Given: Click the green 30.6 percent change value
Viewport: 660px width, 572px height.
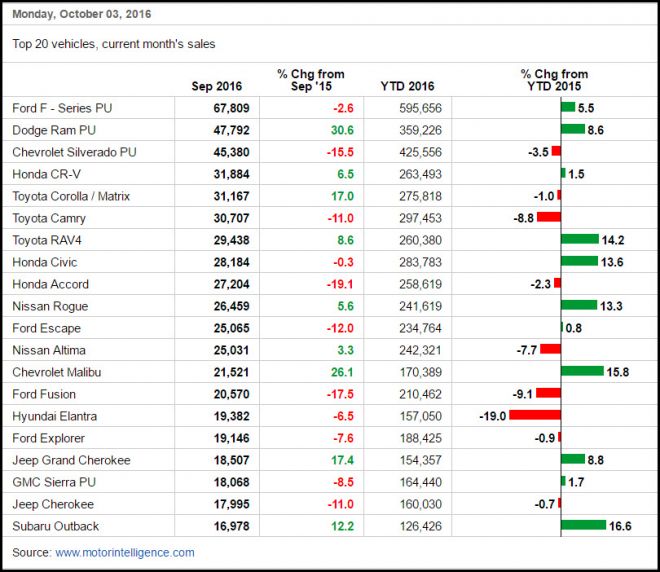Looking at the screenshot, I should (x=342, y=130).
